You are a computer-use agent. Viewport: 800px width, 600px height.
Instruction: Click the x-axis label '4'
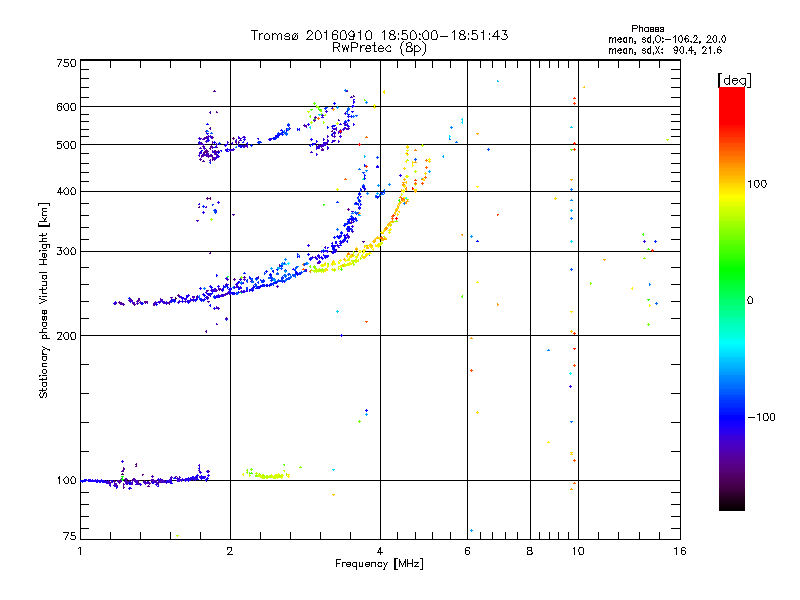tap(380, 551)
